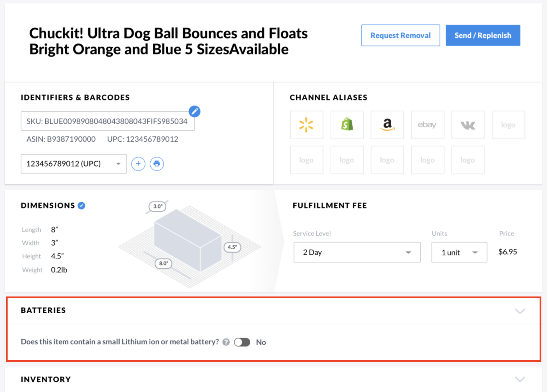Open the 1 unit Units dropdown
The width and height of the screenshot is (547, 392).
(x=459, y=252)
